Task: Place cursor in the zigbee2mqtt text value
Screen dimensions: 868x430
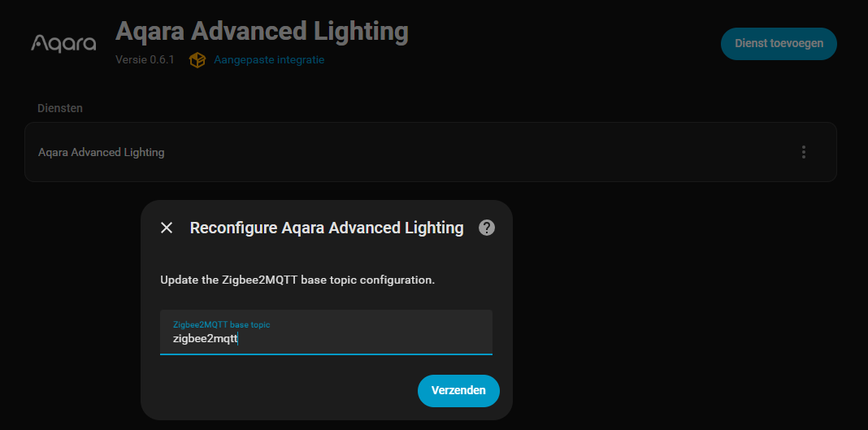Action: [x=205, y=339]
